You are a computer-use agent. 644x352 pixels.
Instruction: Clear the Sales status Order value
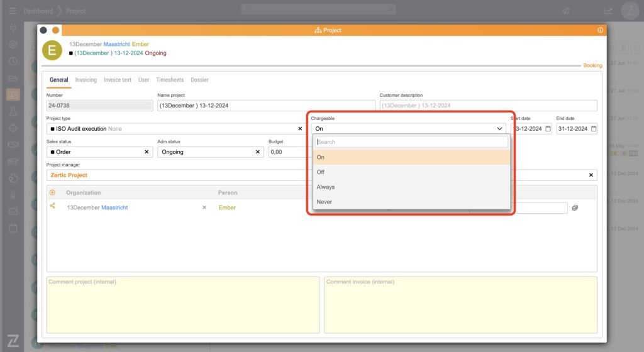click(147, 152)
